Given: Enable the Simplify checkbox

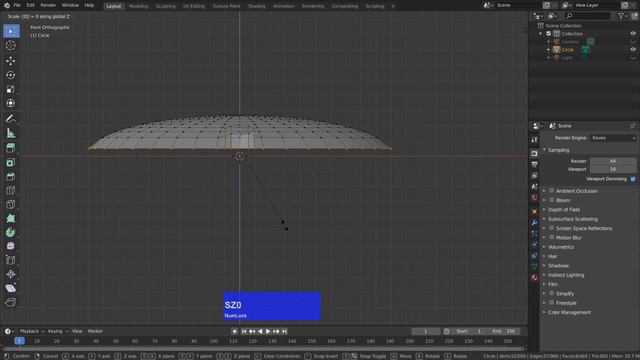Looking at the screenshot, I should (551, 293).
